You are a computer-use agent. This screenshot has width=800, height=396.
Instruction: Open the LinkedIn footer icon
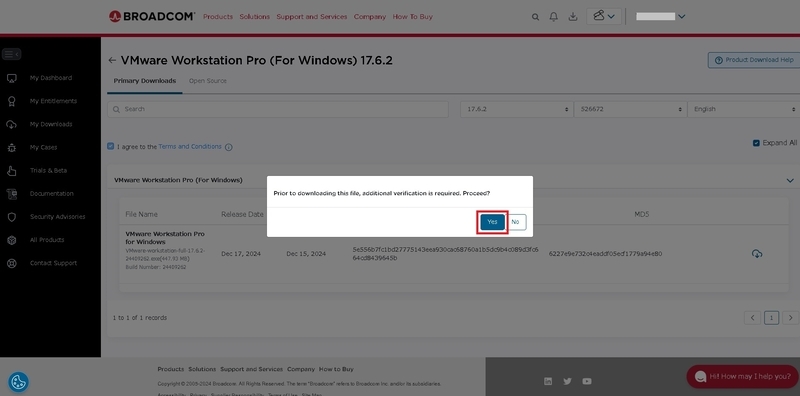tap(548, 381)
